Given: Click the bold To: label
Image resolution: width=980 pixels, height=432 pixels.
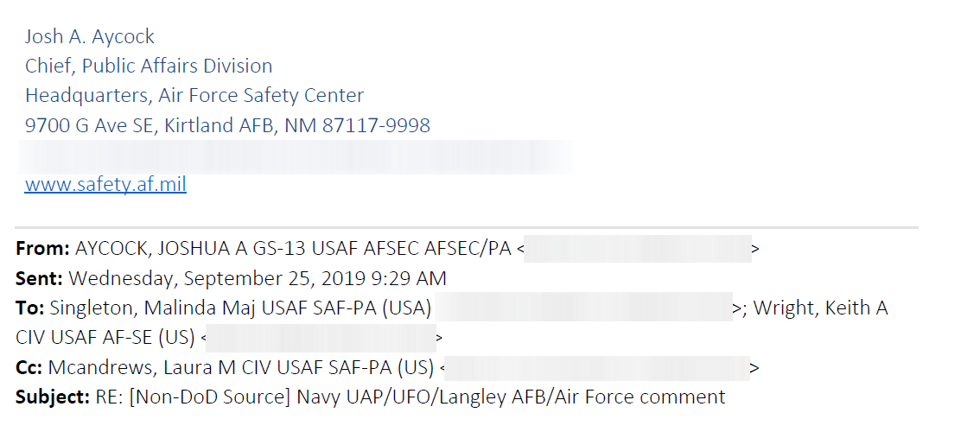Looking at the screenshot, I should pos(30,308).
